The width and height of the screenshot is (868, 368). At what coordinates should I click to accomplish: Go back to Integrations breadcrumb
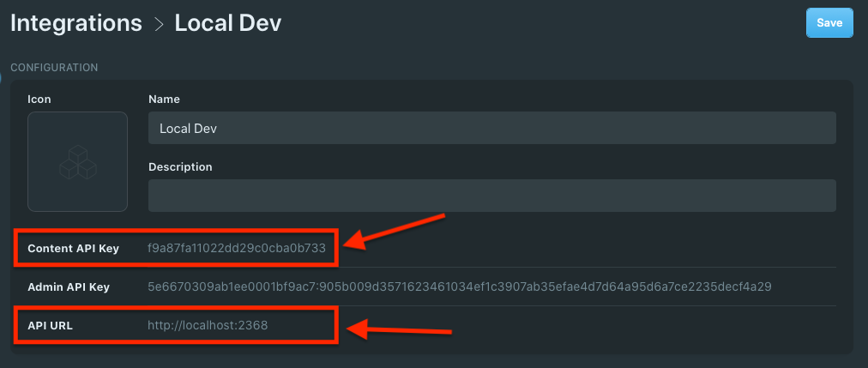(x=76, y=23)
